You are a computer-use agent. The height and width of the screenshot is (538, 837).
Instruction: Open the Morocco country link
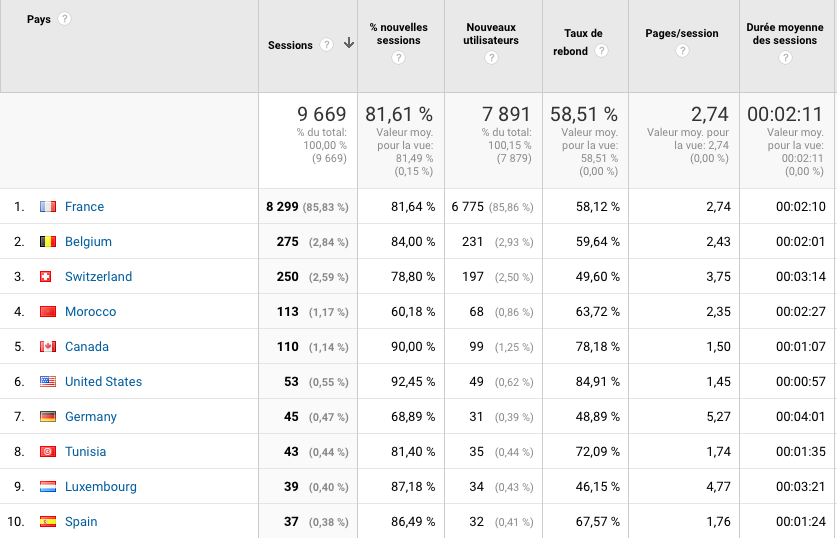click(90, 312)
